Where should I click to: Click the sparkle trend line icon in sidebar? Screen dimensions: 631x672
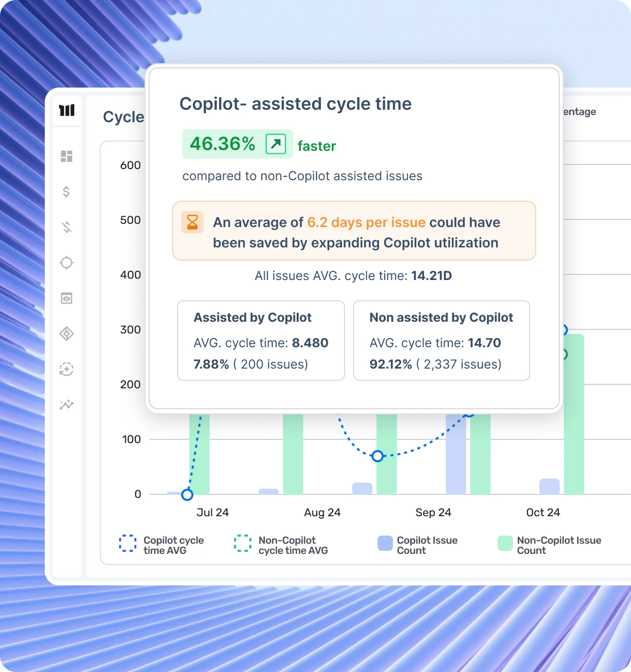pyautogui.click(x=67, y=405)
